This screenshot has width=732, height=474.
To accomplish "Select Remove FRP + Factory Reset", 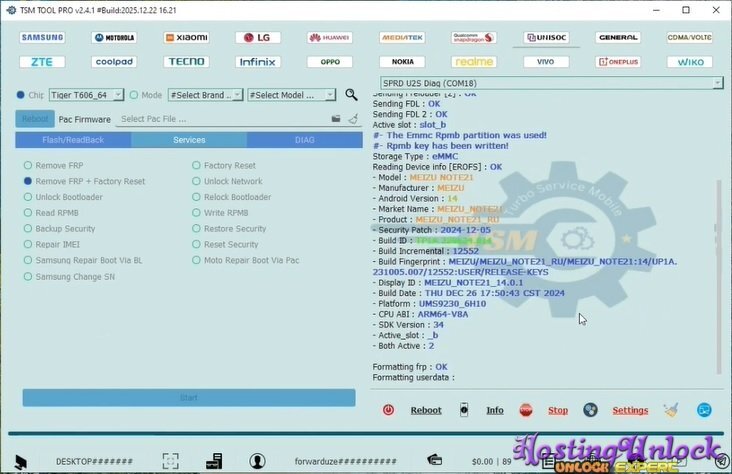I will 84,181.
